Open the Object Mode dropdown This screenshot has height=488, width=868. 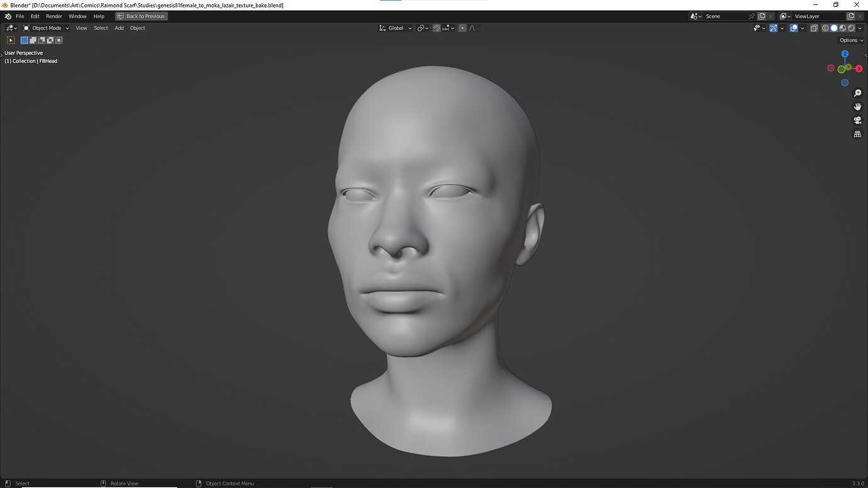coord(45,28)
